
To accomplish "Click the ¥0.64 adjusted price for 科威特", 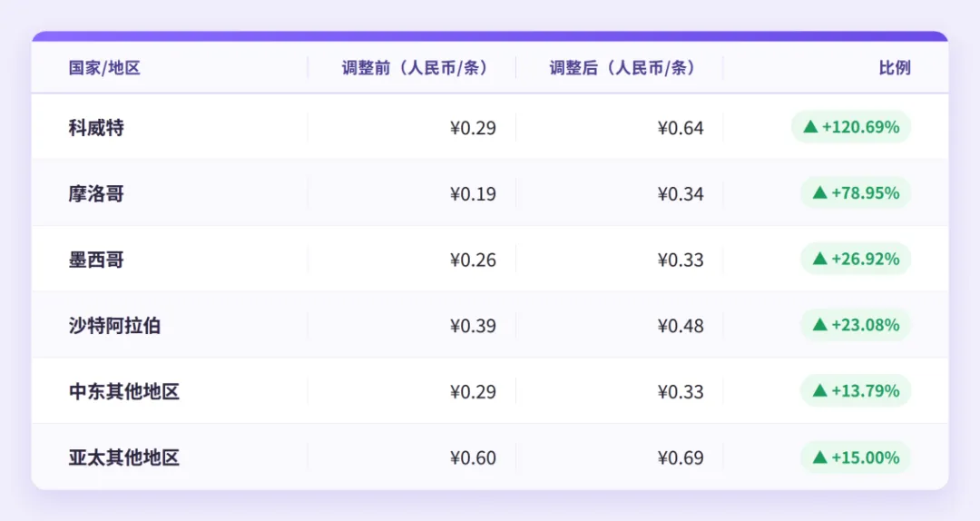I will coord(681,128).
